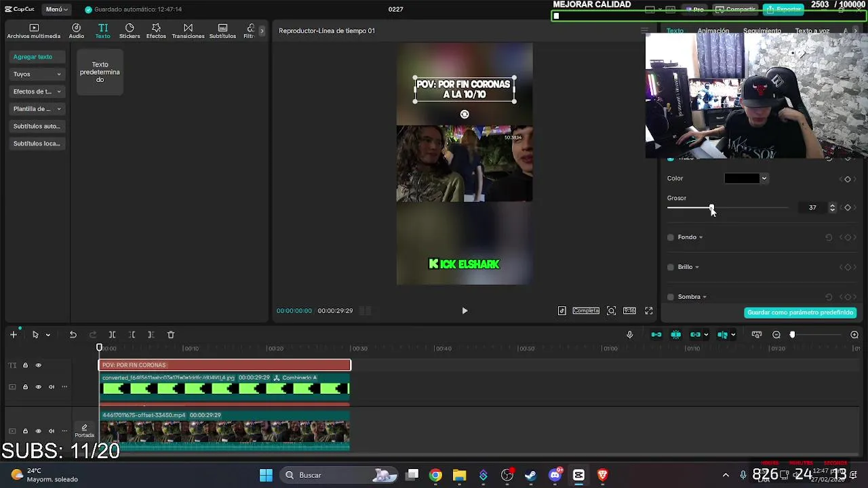Viewport: 868px width, 488px height.
Task: Open Subtítulos locales option
Action: pos(37,144)
